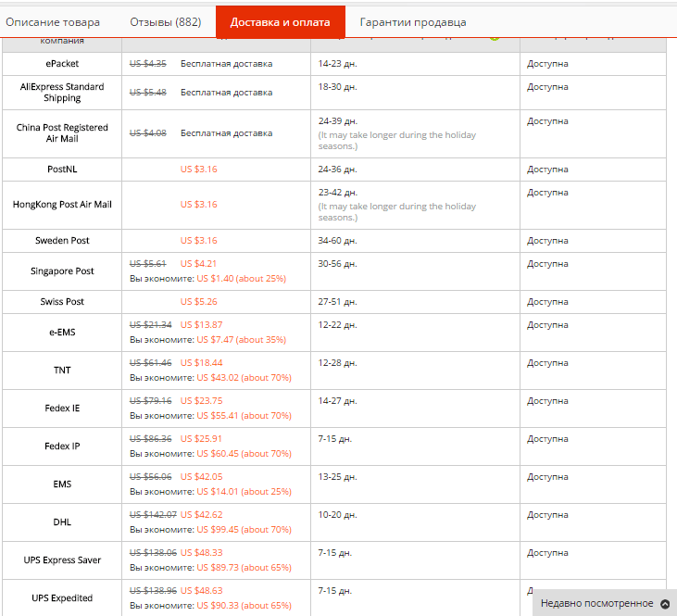Click the 12-22 дн. delivery time

coord(338,325)
